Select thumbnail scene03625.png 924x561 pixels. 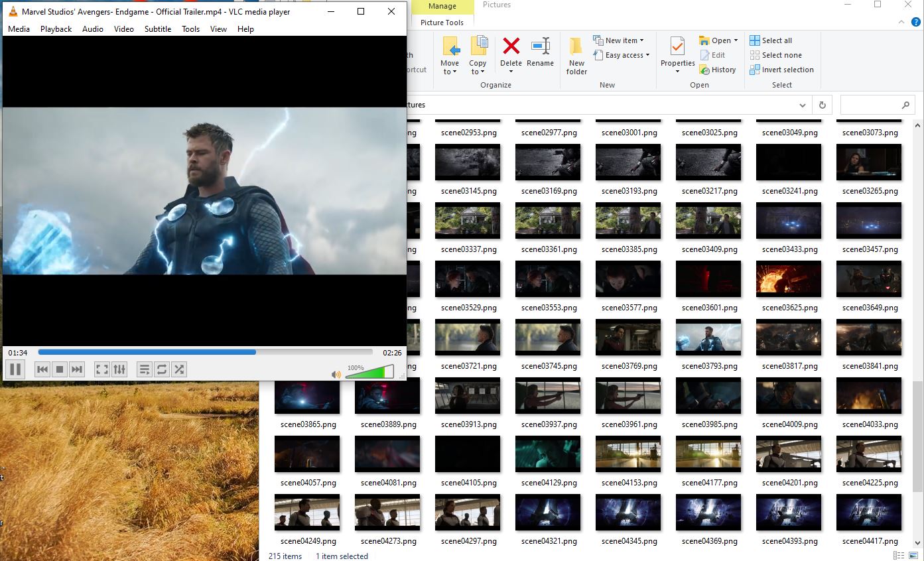[789, 279]
